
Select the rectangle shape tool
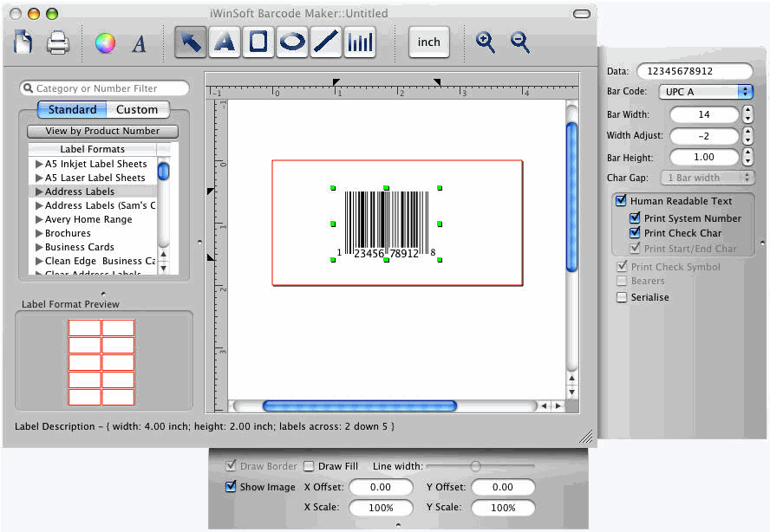(x=258, y=42)
